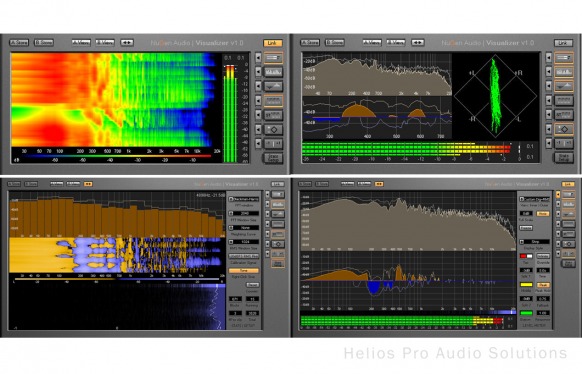Expand spectrum analyzer settings arrow, top-right window
582x374 pixels.
click(549, 72)
